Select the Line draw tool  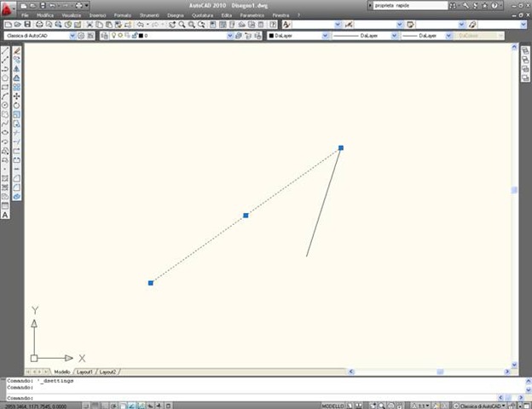pyautogui.click(x=5, y=51)
